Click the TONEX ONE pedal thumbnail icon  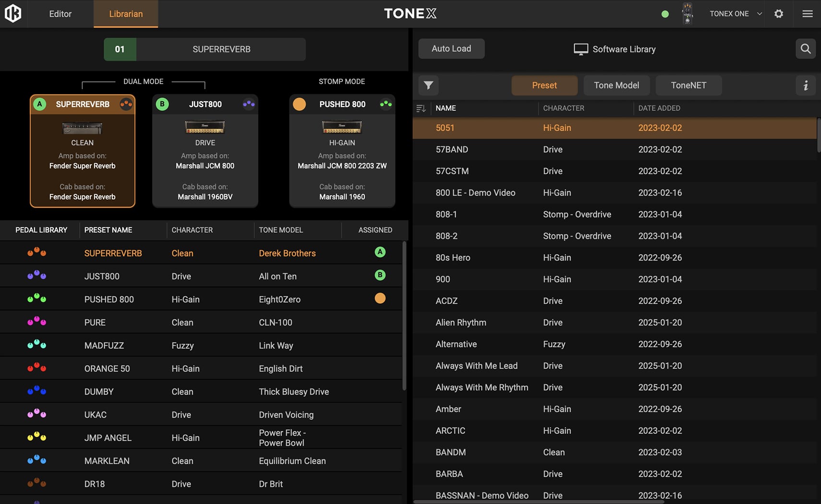pos(688,13)
